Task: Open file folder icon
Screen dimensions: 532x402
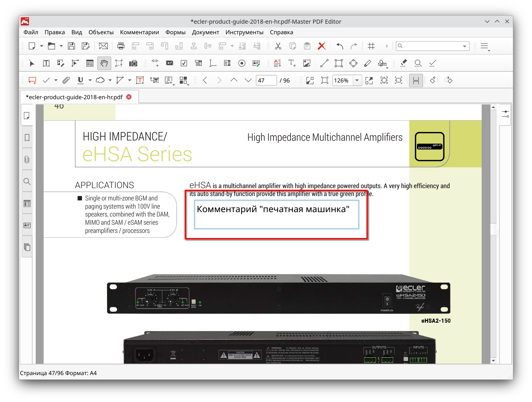Action: [52, 46]
